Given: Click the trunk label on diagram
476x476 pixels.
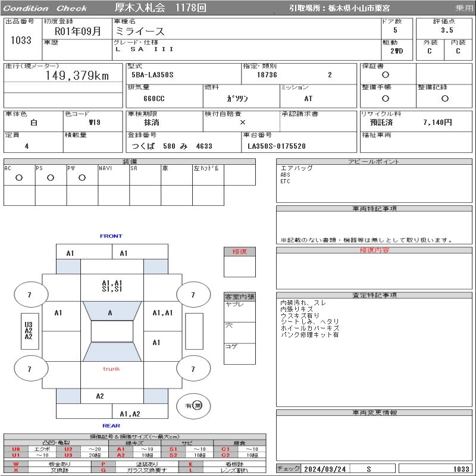Looking at the screenshot, I should pos(111,369).
